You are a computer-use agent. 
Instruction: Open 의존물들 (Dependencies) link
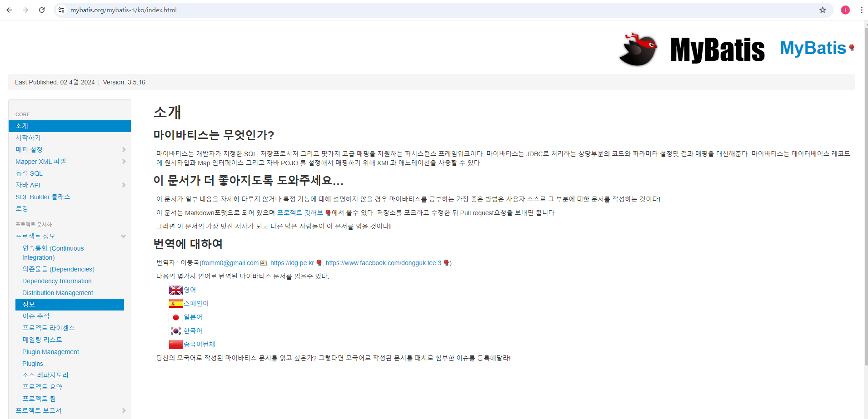pyautogui.click(x=59, y=269)
